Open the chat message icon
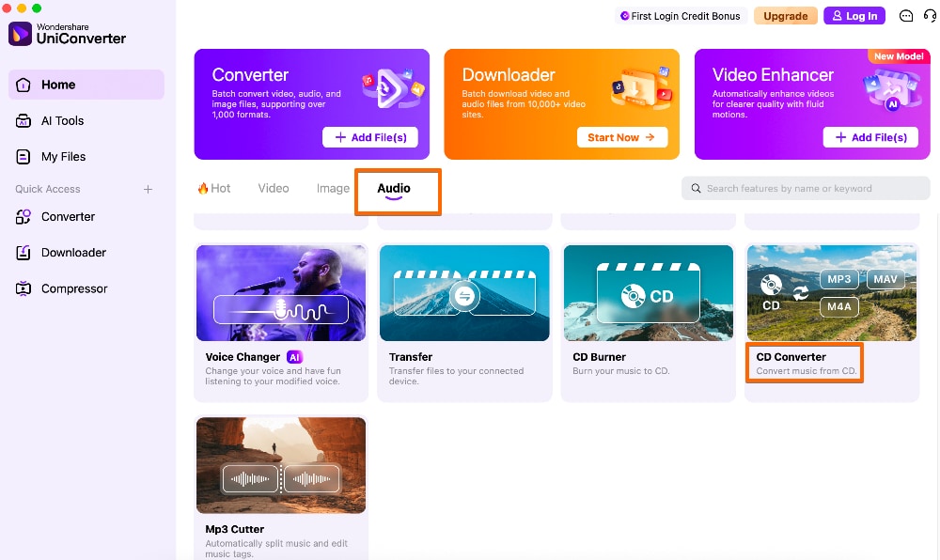This screenshot has width=940, height=560. pyautogui.click(x=906, y=16)
